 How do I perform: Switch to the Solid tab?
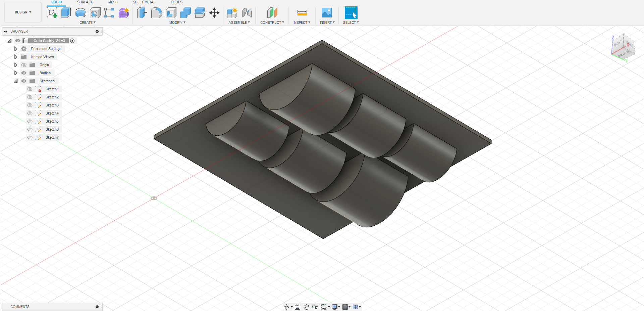pos(56,2)
